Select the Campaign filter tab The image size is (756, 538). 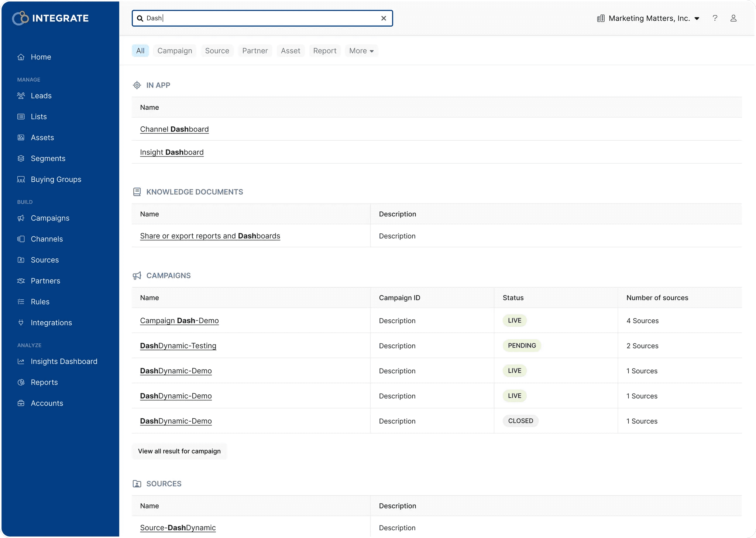[x=175, y=51]
